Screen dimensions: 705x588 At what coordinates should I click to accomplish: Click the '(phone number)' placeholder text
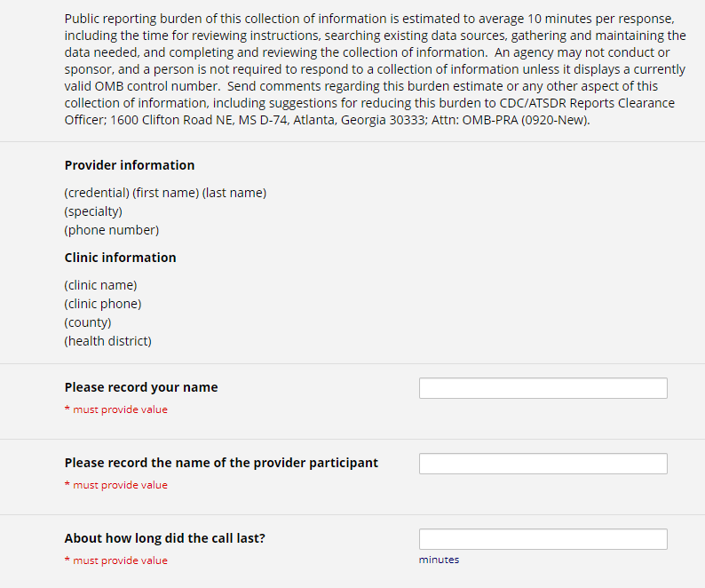coord(112,230)
